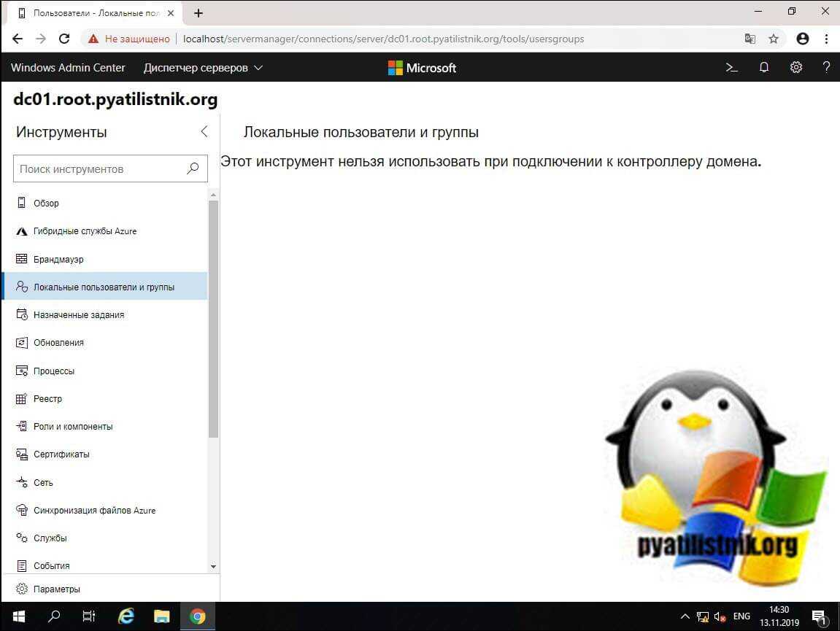Open Windows Admin Center settings gear
Screen dimensions: 840x631
[796, 67]
